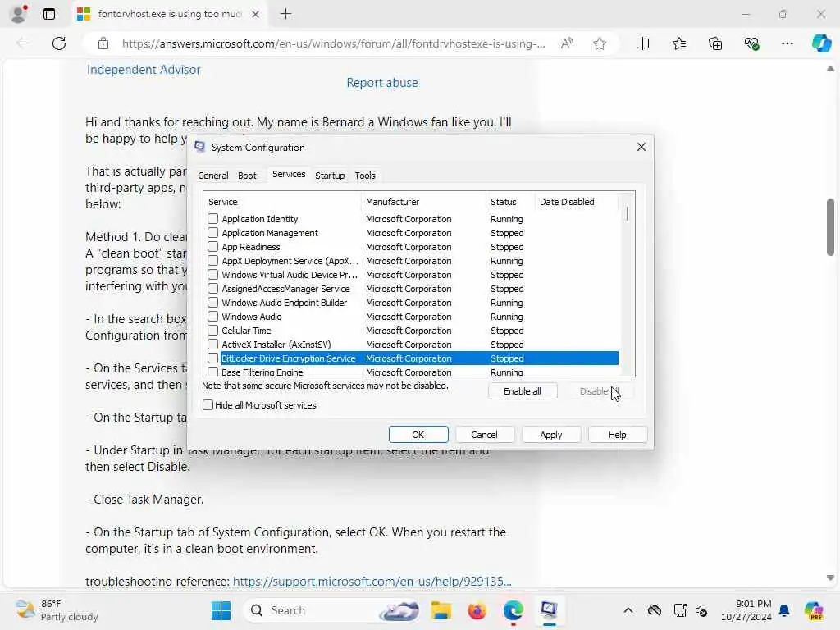Switch to the Tools tab
The image size is (840, 630).
[x=365, y=176]
